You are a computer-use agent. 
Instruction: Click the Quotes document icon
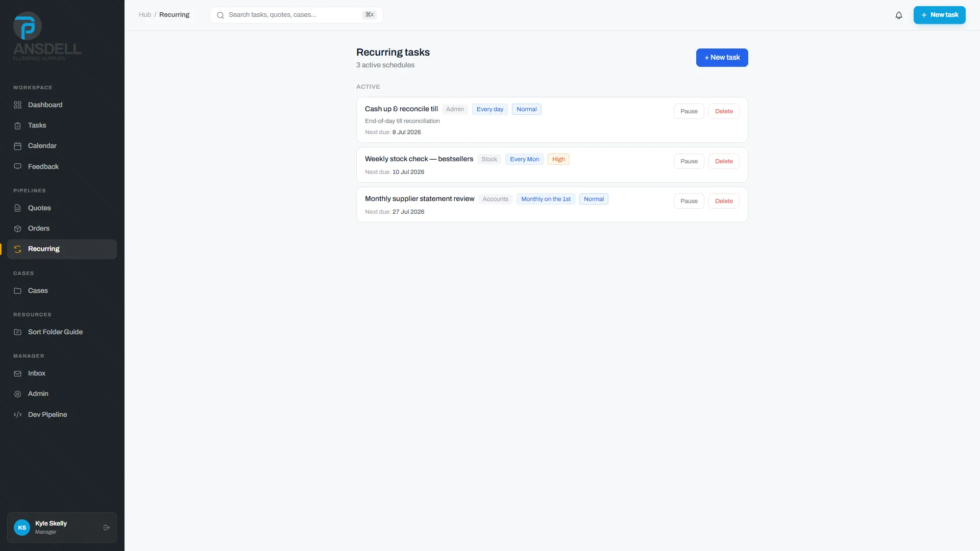(17, 208)
